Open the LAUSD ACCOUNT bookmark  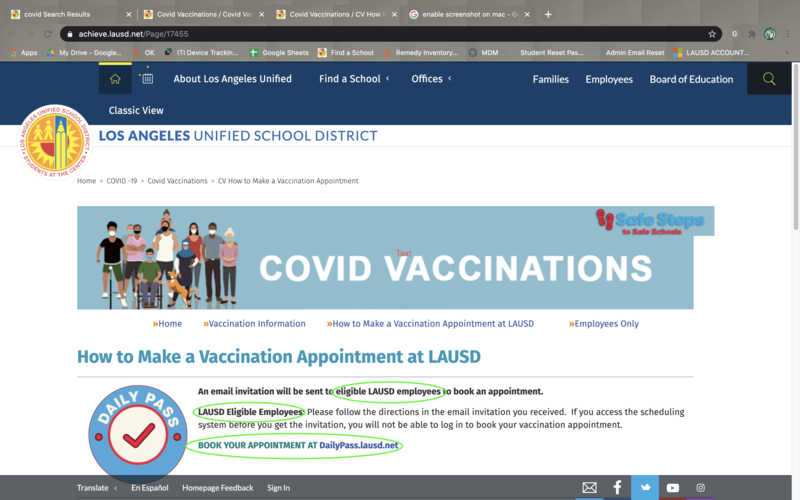point(711,53)
